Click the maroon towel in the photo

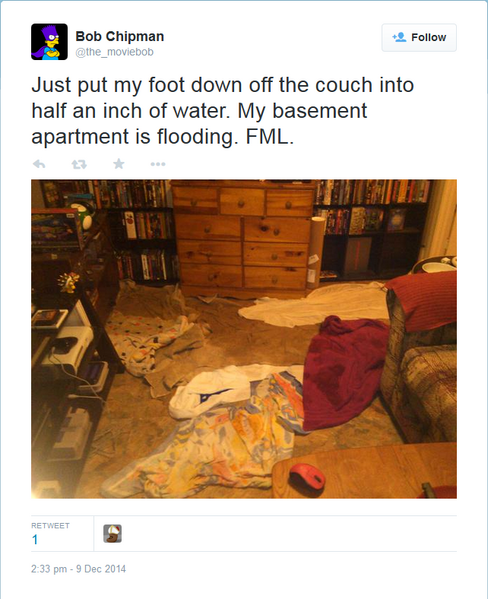[x=345, y=372]
